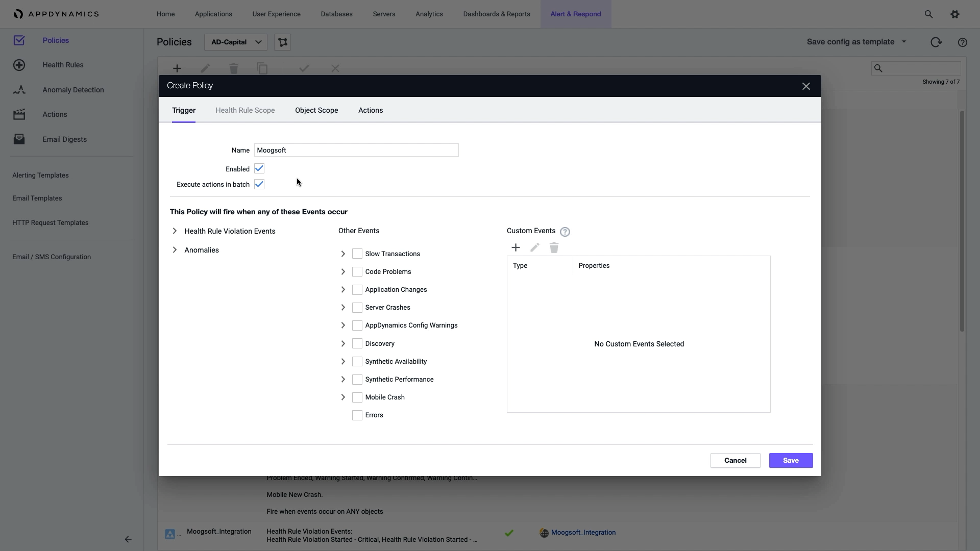Click the application flow map icon beside AD-Capital
The height and width of the screenshot is (551, 980).
point(283,42)
